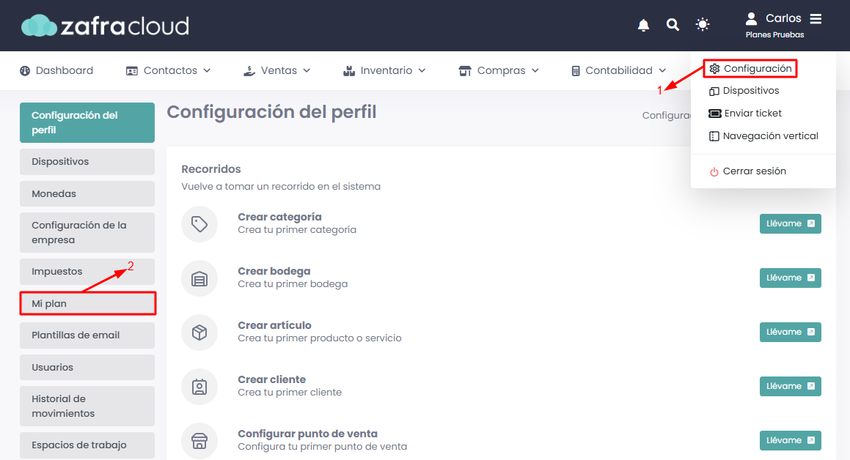
Task: Click the Crear categoría title text
Action: tap(280, 217)
